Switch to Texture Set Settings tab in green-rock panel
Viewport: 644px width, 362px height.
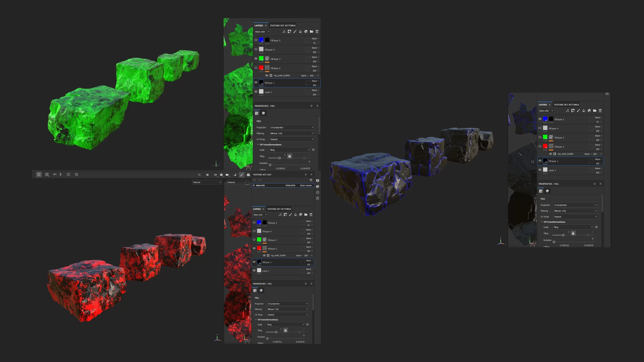(x=283, y=26)
